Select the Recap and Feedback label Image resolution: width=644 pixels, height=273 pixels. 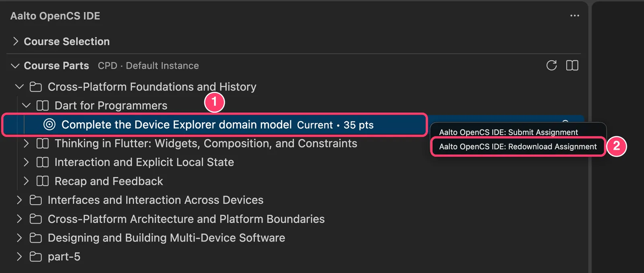tap(109, 181)
